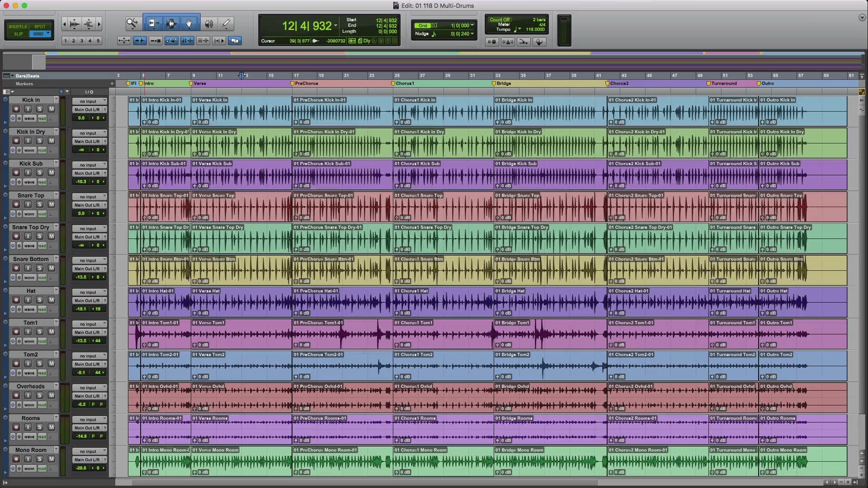This screenshot has height=488, width=868.
Task: Click the 01 Outro Rooms clip
Action: pos(803,429)
